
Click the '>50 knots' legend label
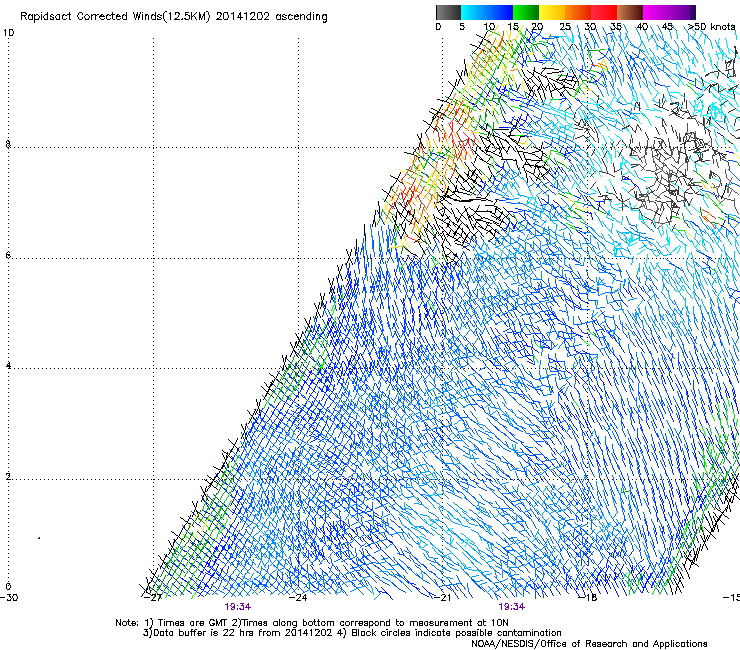pos(711,27)
